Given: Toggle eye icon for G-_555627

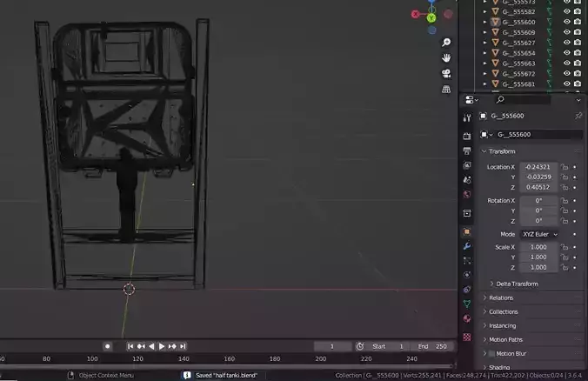Looking at the screenshot, I should [567, 43].
